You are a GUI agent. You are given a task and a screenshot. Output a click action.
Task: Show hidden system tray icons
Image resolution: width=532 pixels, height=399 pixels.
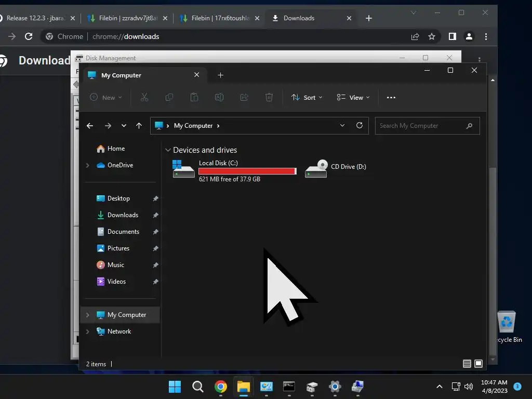click(x=440, y=387)
